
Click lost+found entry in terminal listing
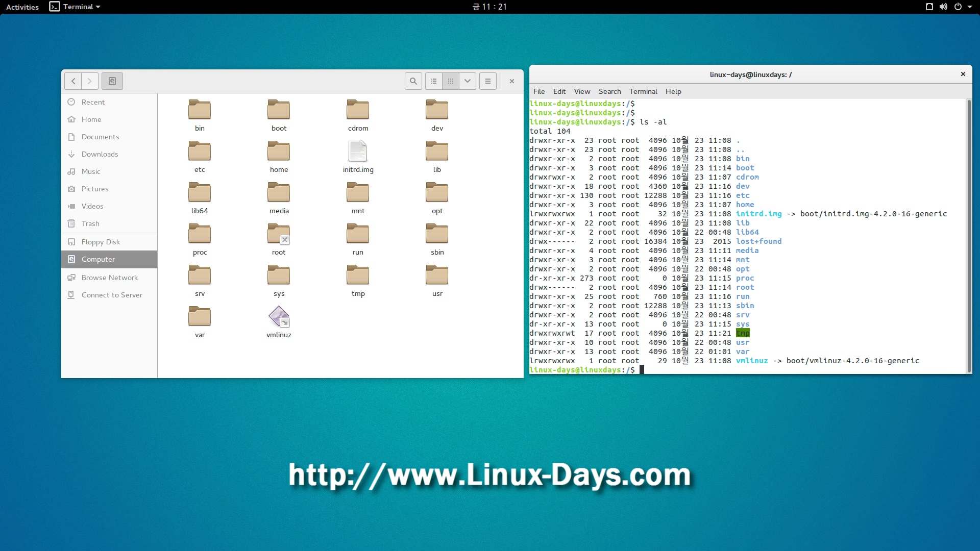click(758, 241)
